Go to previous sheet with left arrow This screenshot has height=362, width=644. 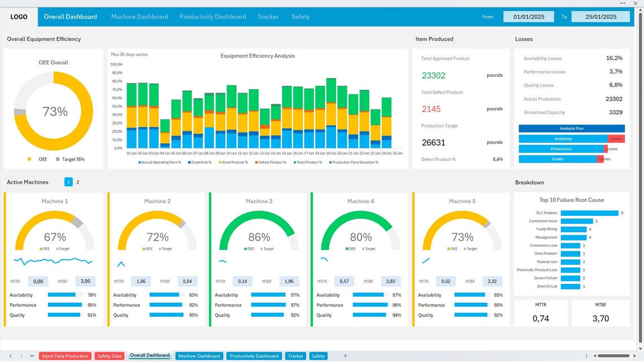(11, 356)
